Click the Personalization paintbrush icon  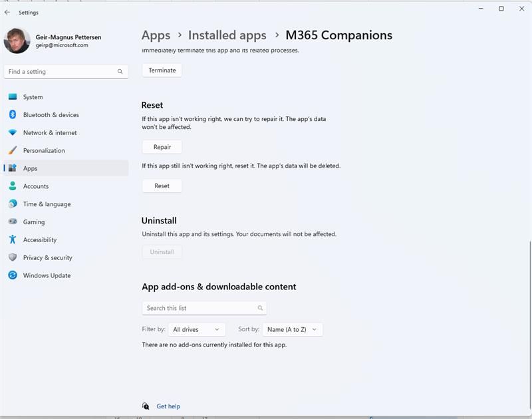(13, 150)
